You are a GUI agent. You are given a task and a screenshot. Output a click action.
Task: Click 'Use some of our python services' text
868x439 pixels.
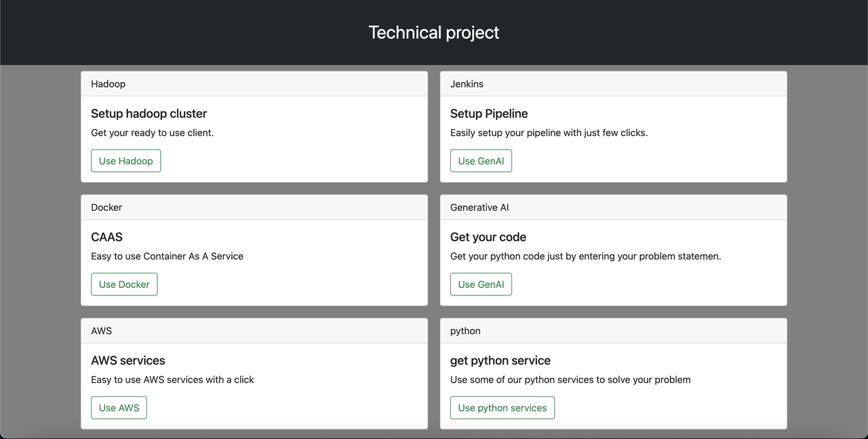click(x=570, y=379)
